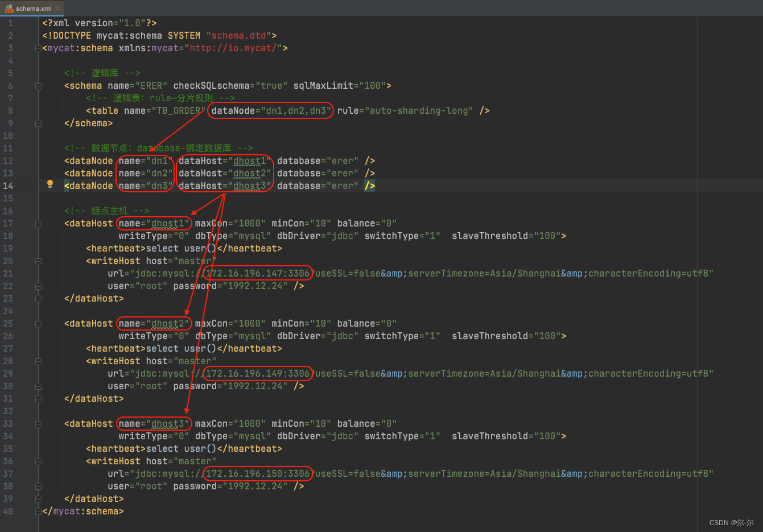Click the heartbeat select user() text on line 19
Image resolution: width=763 pixels, height=532 pixels.
[x=182, y=249]
